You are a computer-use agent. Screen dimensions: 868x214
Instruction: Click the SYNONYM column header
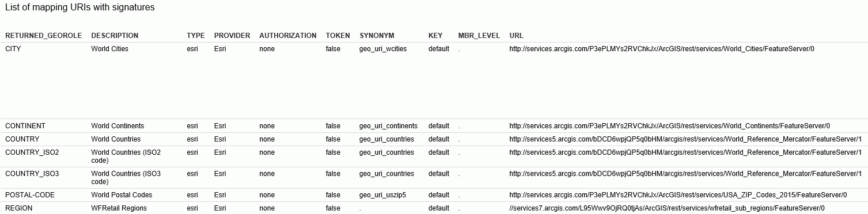click(377, 36)
